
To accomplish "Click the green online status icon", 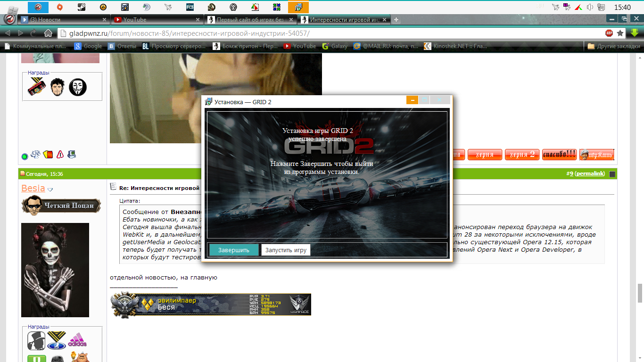I will (x=25, y=156).
